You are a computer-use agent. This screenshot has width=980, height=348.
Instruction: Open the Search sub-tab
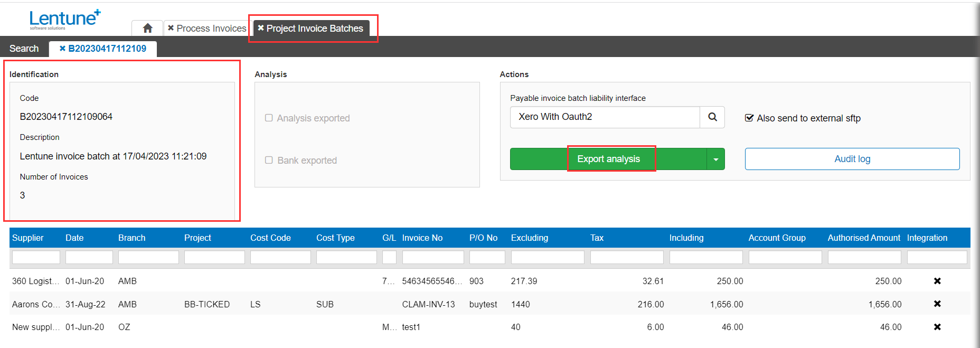tap(24, 49)
